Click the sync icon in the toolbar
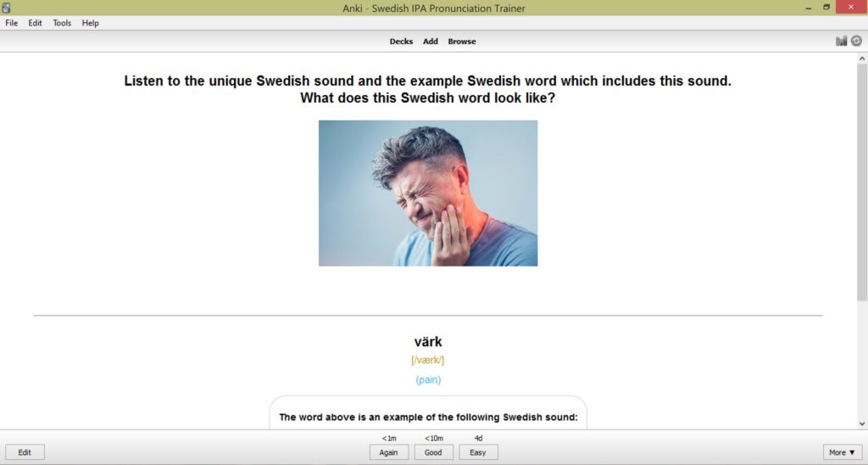The width and height of the screenshot is (868, 465). (x=856, y=41)
